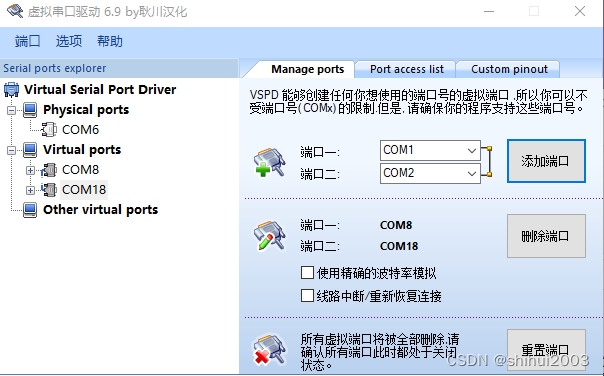
Task: Click the Virtual ports computer icon
Action: pos(30,149)
